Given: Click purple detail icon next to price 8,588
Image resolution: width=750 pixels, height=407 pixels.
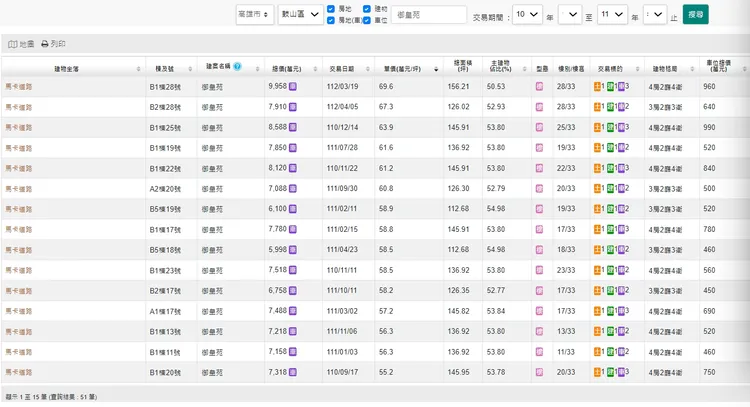Looking at the screenshot, I should (x=293, y=127).
